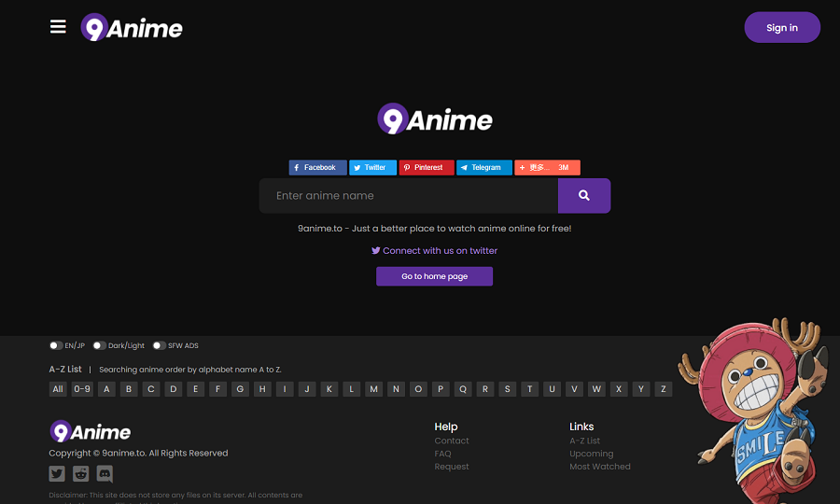Click the purple search magnifier button
Screen dimensions: 840x504
tap(584, 195)
